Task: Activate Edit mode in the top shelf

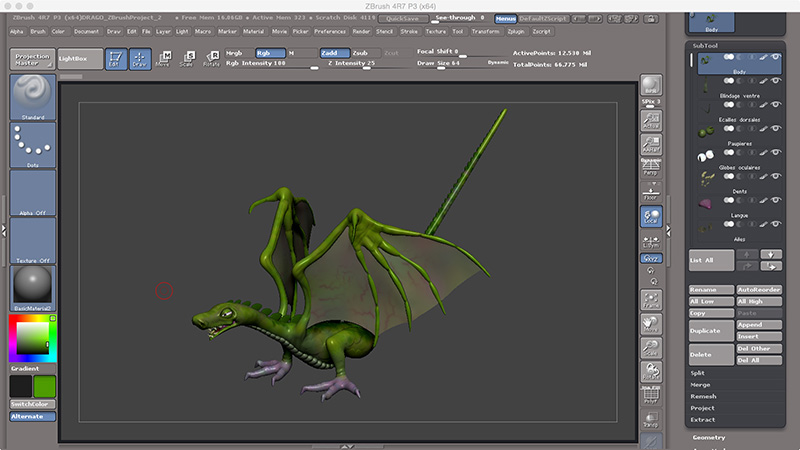Action: (115, 57)
